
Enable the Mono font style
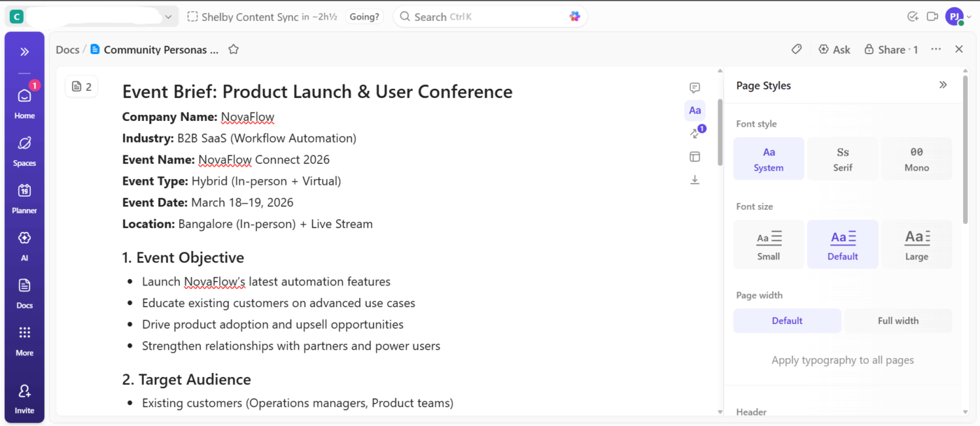pyautogui.click(x=916, y=158)
